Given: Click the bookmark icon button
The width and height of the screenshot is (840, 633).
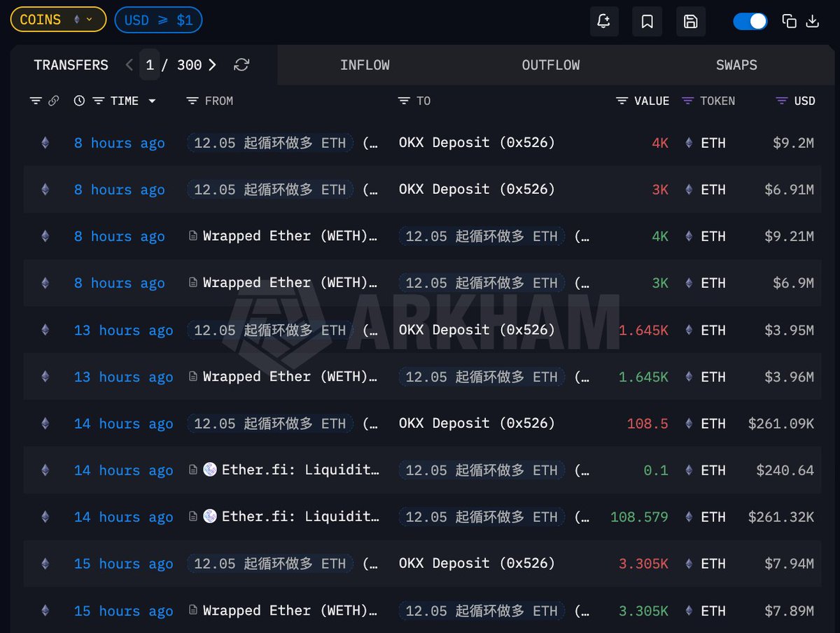Looking at the screenshot, I should 647,21.
